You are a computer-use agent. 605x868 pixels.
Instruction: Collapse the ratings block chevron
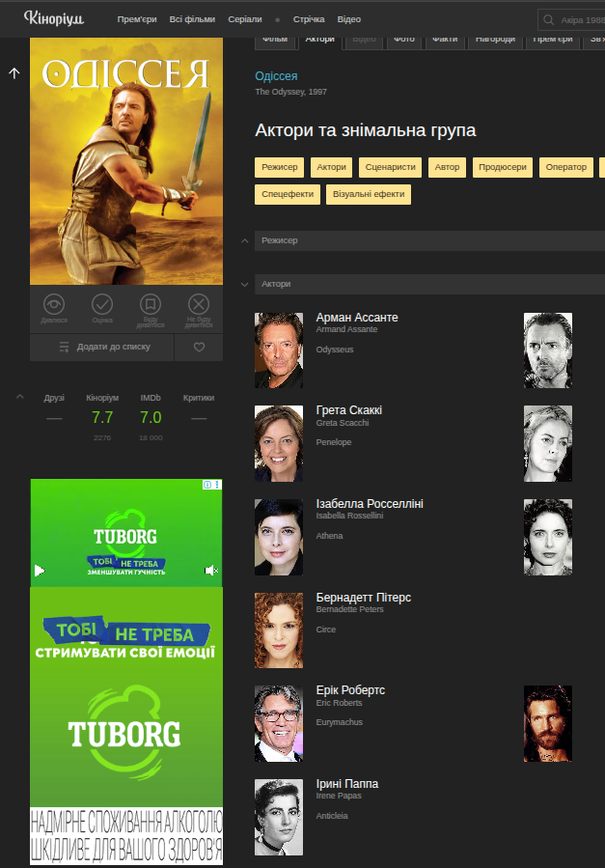20,397
